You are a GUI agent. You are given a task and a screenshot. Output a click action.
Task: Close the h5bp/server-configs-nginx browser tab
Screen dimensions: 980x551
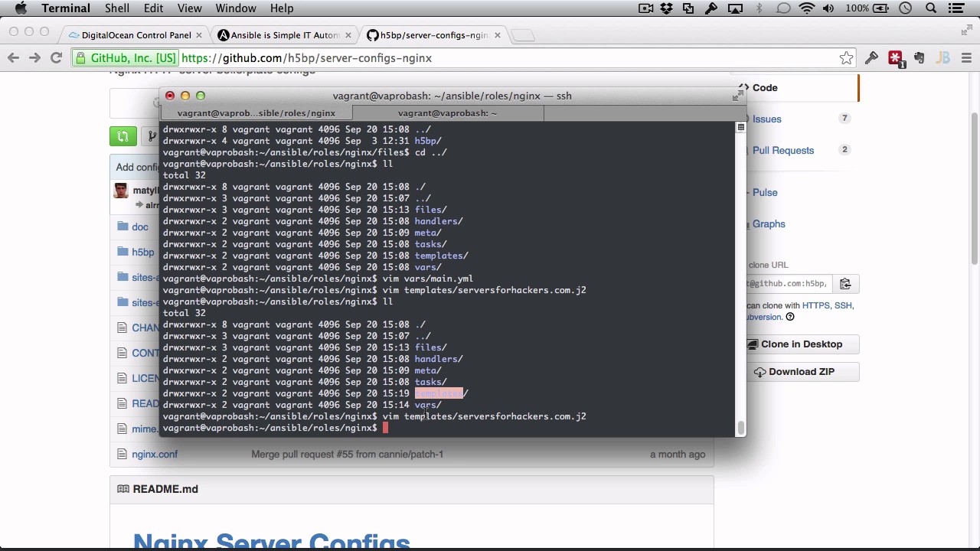coord(498,35)
